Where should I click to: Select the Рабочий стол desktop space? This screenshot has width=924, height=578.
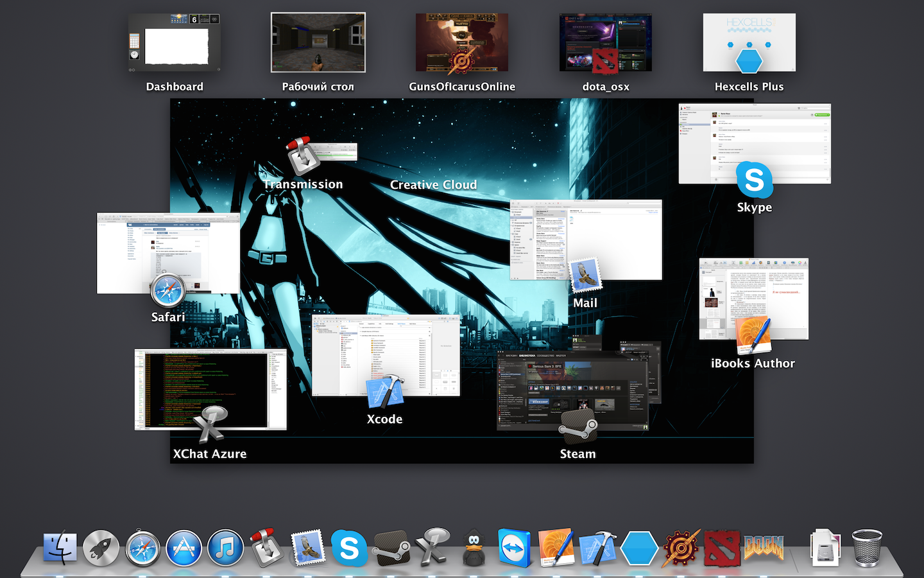coord(318,43)
